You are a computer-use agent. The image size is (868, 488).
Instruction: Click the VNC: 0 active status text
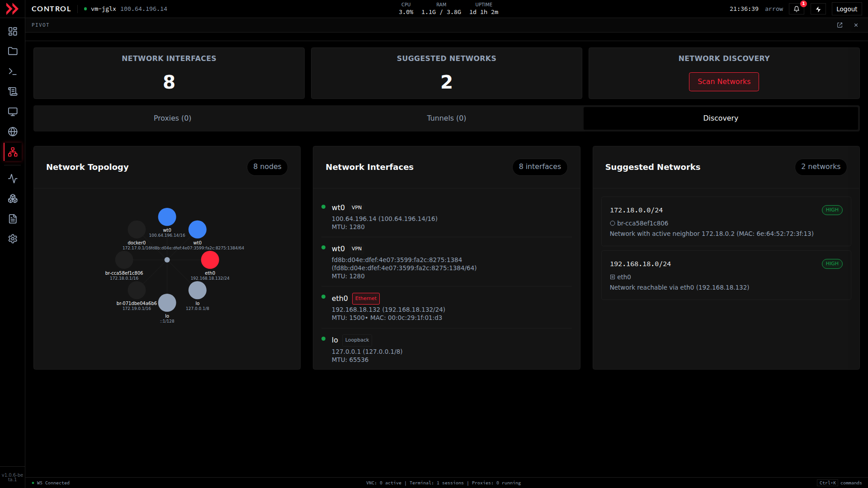coord(384,483)
